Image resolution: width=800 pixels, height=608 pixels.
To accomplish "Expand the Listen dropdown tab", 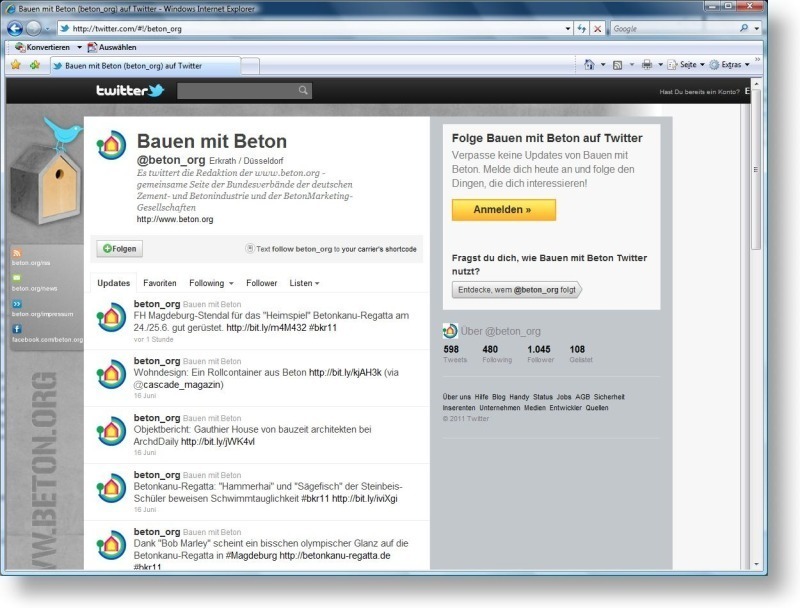I will click(304, 283).
